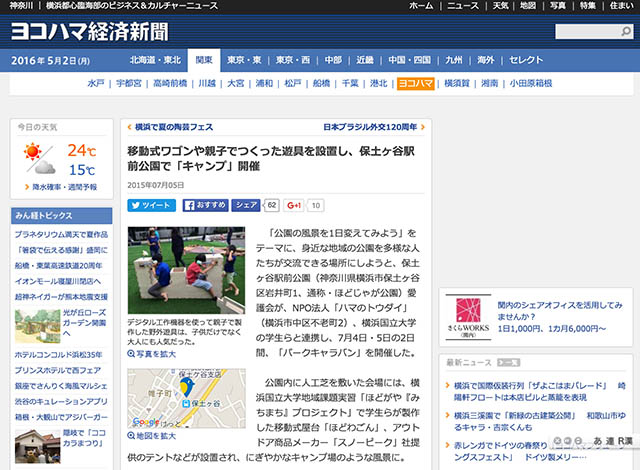640x470 pixels.
Task: Open topic 渋谷のキュレーションアプリ
Action: coord(61,401)
